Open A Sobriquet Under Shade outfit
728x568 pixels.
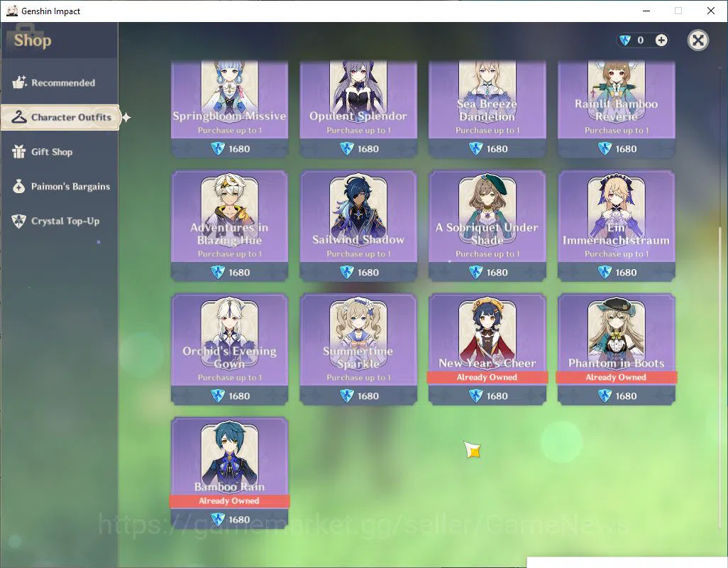487,226
